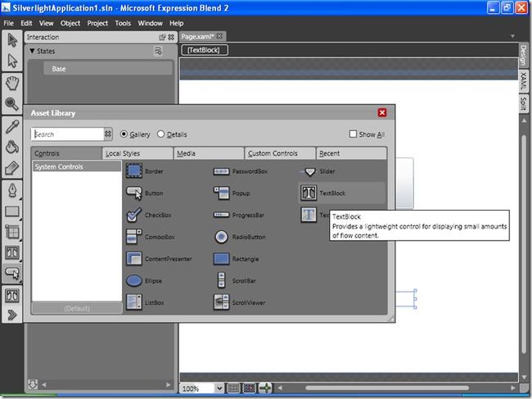Select the Rectangle shape tool
Image resolution: width=532 pixels, height=399 pixels.
(x=12, y=211)
